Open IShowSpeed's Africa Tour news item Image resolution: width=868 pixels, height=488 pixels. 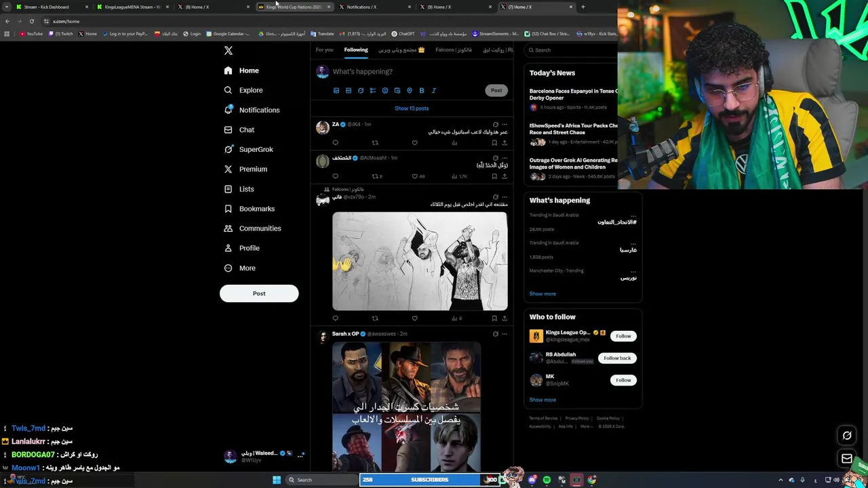(x=574, y=129)
